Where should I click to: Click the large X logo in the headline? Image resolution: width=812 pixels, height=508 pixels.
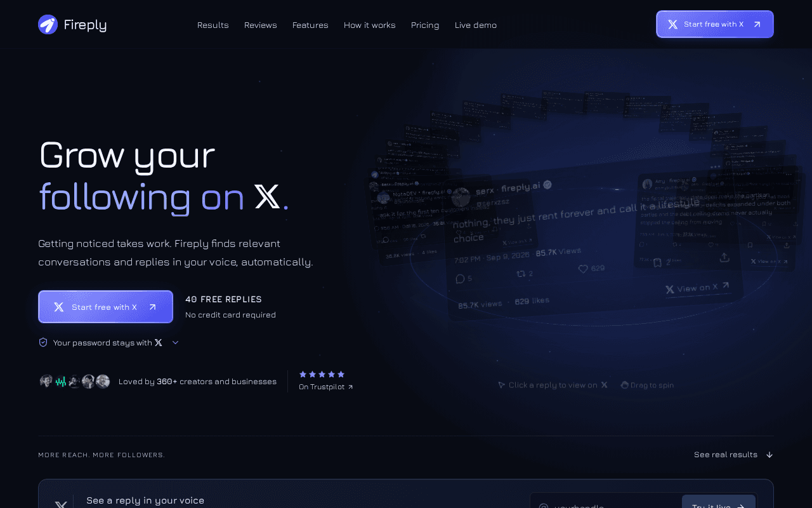coord(267,197)
